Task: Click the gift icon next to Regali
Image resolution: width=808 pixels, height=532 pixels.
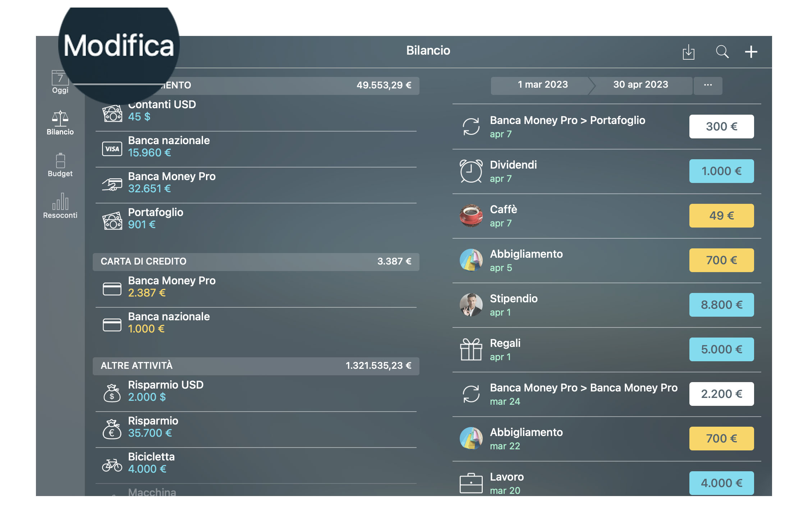Action: tap(471, 349)
